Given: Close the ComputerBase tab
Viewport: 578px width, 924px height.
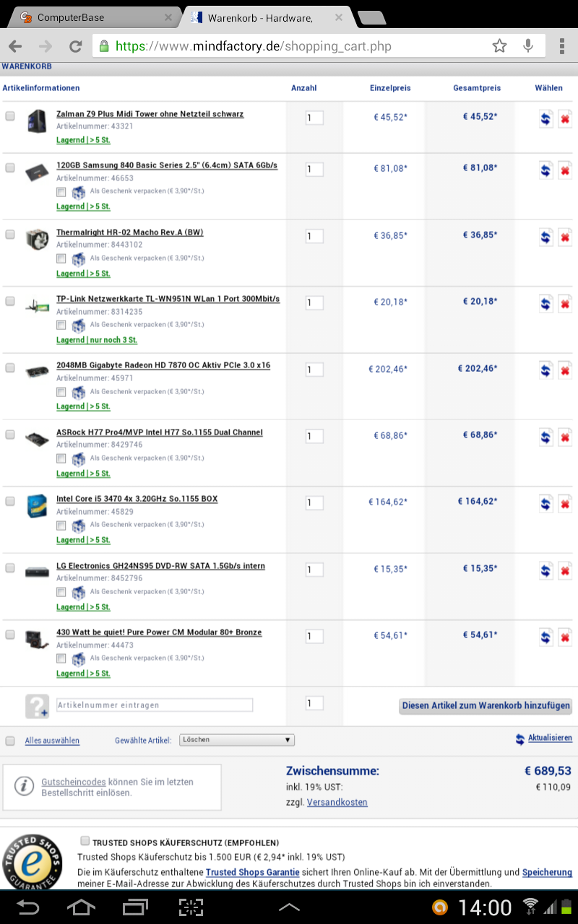Looking at the screenshot, I should click(168, 17).
